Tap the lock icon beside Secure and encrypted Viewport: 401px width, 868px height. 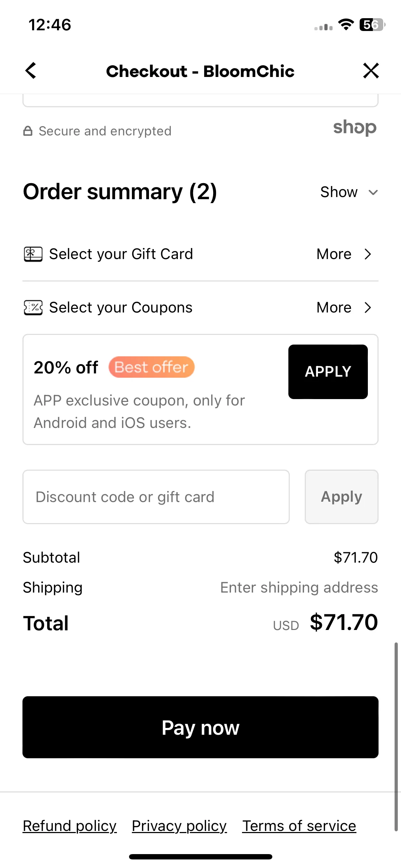click(x=28, y=131)
